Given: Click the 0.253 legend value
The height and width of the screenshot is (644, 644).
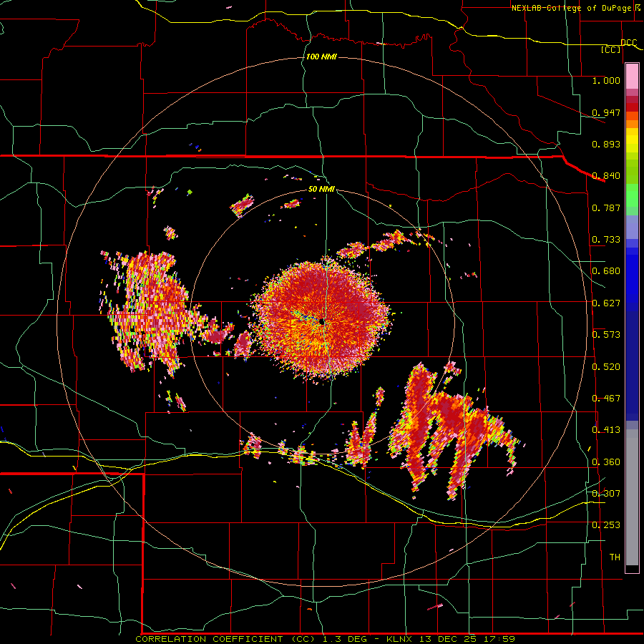Looking at the screenshot, I should click(x=606, y=525).
